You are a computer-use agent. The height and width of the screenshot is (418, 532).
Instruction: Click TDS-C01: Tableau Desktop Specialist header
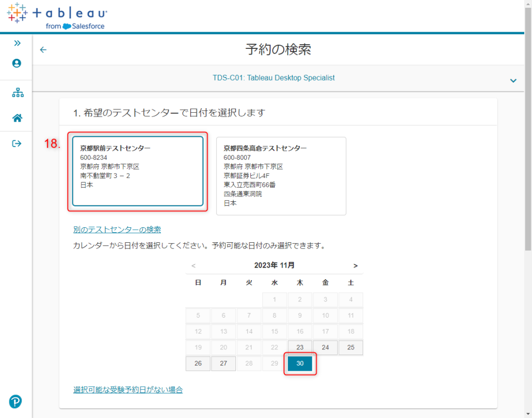[x=273, y=78]
